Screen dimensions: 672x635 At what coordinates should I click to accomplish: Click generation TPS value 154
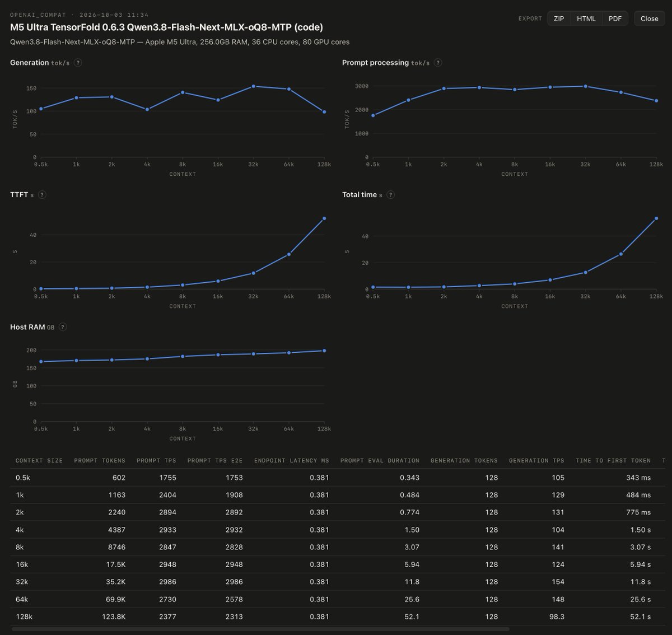tap(558, 582)
